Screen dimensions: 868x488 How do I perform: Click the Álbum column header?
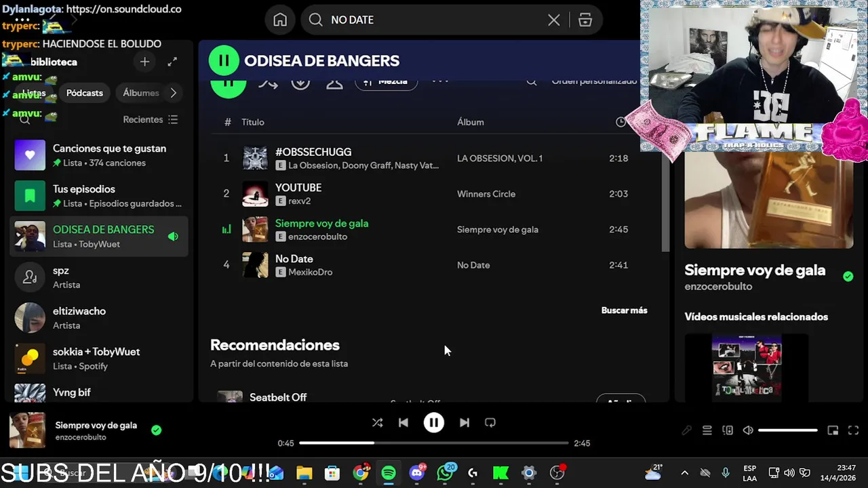click(x=471, y=122)
